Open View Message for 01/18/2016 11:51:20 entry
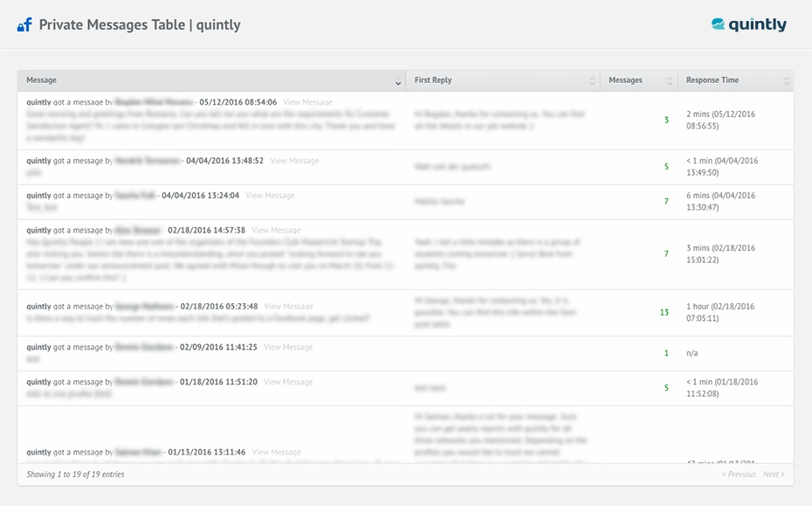Viewport: 812px width, 506px height. (288, 382)
